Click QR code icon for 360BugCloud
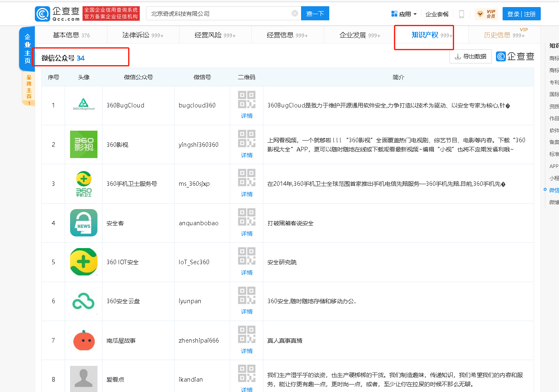This screenshot has width=559, height=392. [247, 100]
